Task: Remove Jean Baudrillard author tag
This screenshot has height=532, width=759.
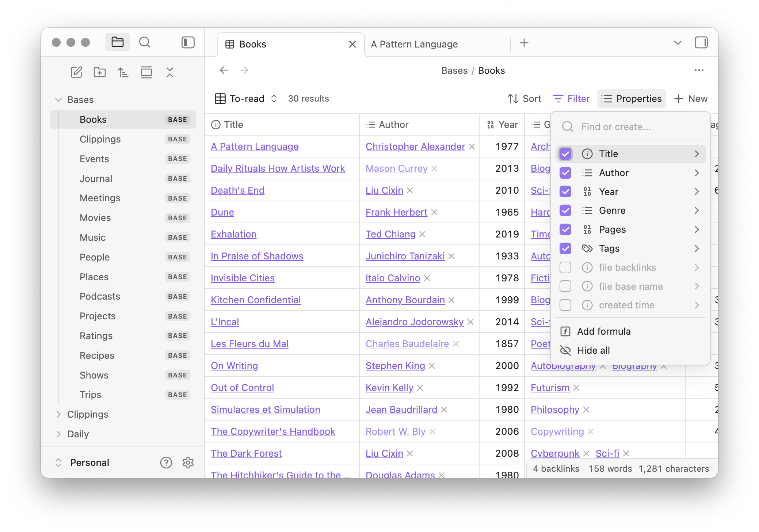Action: tap(444, 410)
